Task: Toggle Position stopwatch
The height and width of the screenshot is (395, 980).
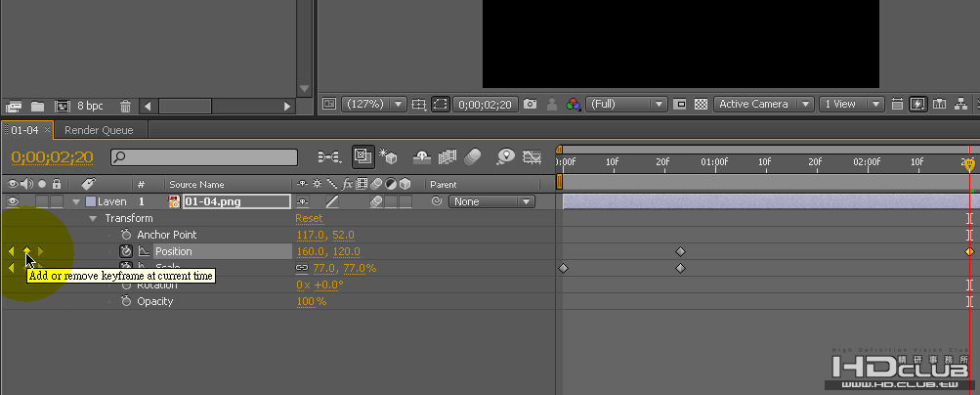Action: 126,251
